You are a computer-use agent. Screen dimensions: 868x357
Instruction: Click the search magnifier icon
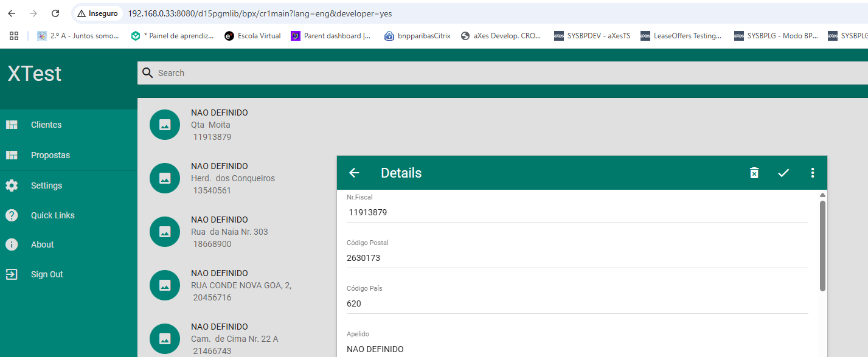pyautogui.click(x=147, y=73)
